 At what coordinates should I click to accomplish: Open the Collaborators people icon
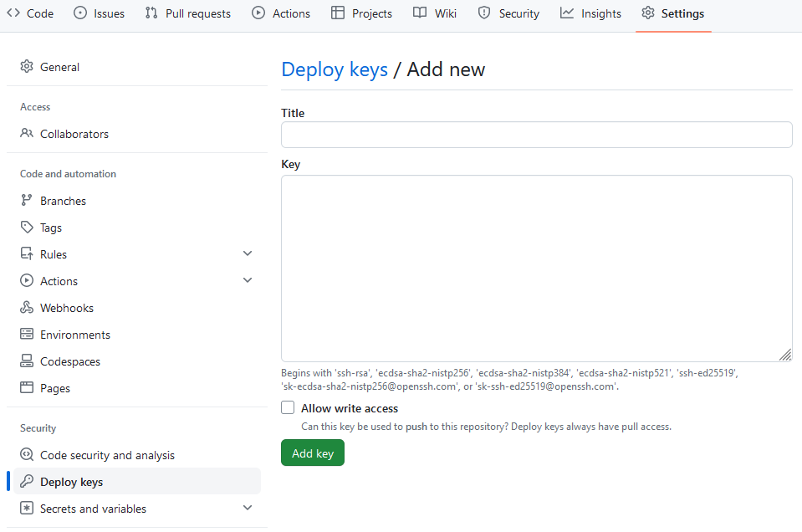26,133
